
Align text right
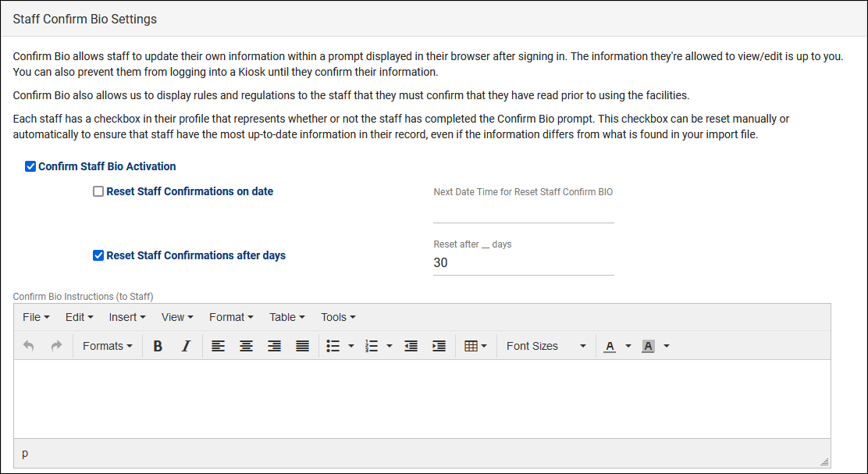[275, 346]
